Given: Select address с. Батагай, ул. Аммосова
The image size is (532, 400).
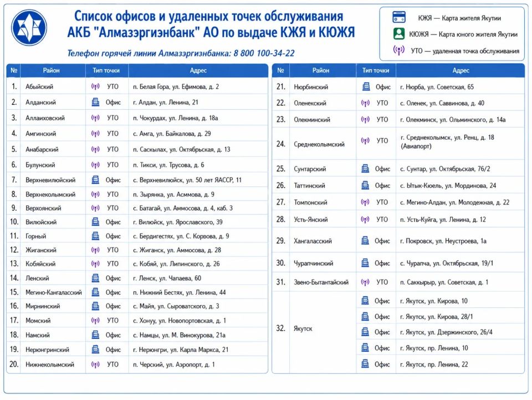Looking at the screenshot, I should pyautogui.click(x=183, y=208).
